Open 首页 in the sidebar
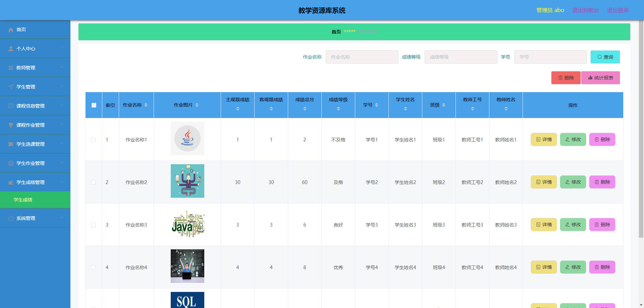Screen dimensions: 644x308 pos(35,29)
